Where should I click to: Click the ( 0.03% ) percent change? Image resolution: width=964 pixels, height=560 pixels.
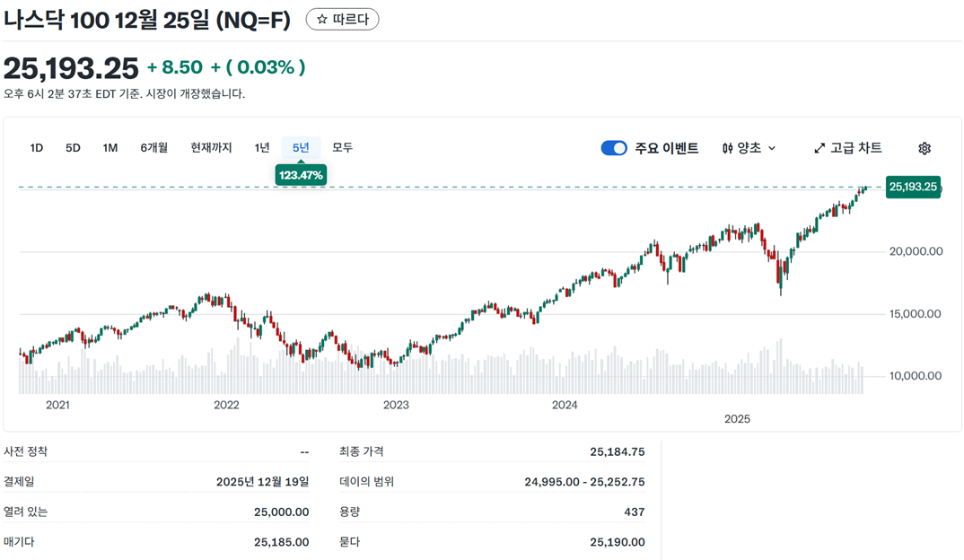266,67
